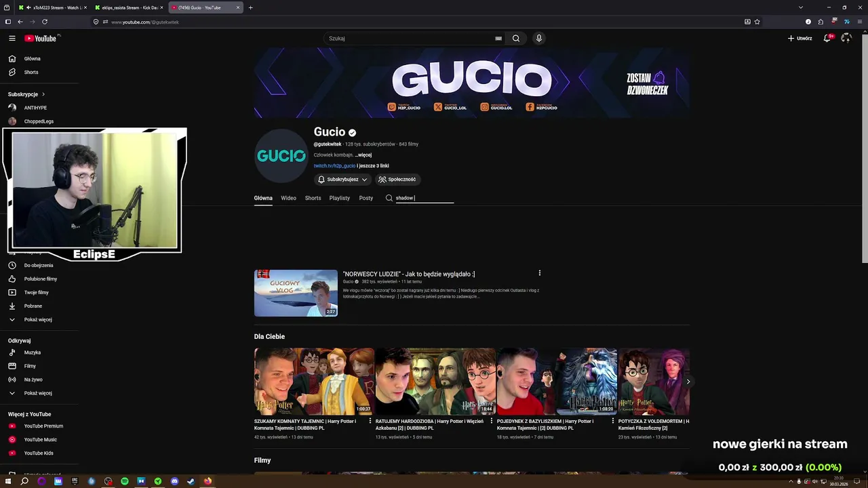Open the more options menu for NORWESCY LUDZIE
Screen dimensions: 868x488
[540, 273]
